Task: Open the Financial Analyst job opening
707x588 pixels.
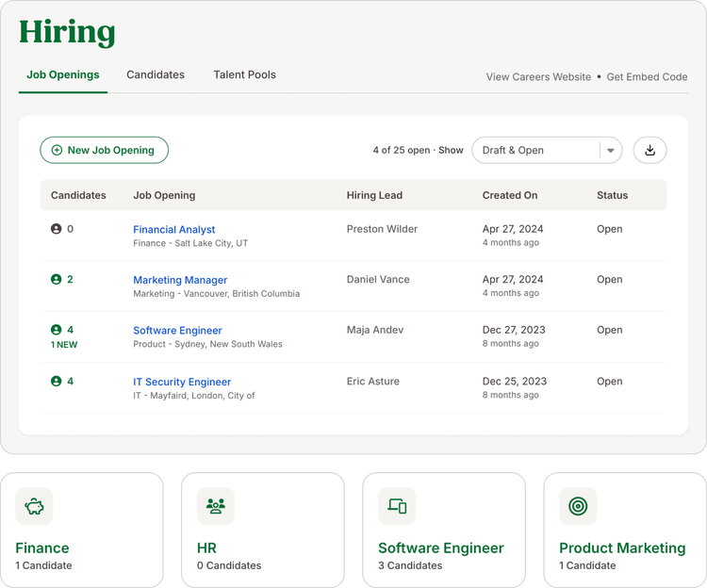Action: click(x=174, y=229)
